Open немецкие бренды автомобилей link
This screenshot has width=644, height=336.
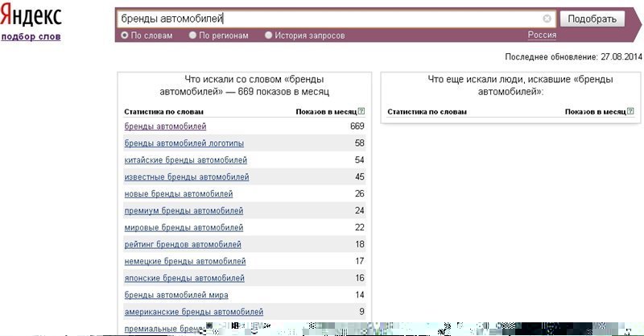[x=185, y=262]
